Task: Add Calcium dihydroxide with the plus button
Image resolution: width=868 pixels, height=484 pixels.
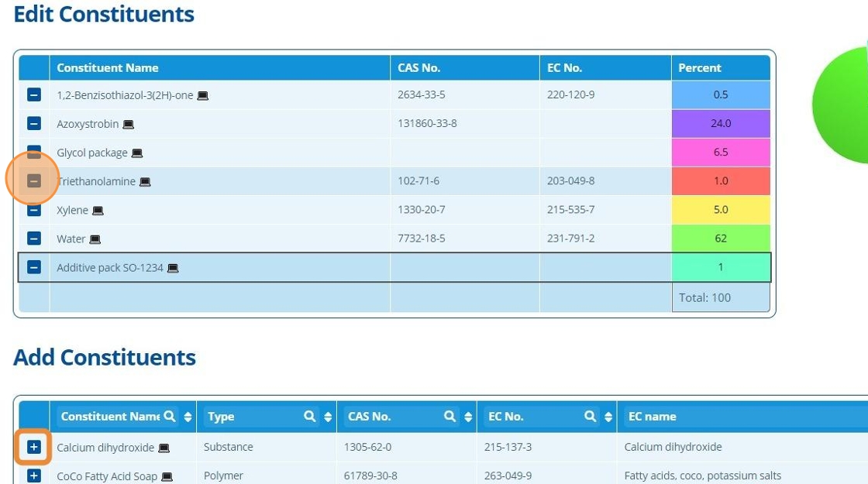Action: pos(34,447)
